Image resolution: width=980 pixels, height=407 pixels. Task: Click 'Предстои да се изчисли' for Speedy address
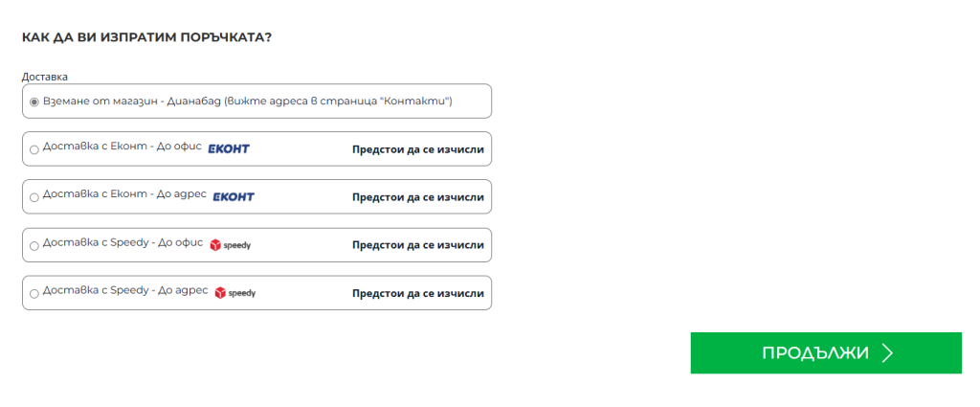[418, 293]
